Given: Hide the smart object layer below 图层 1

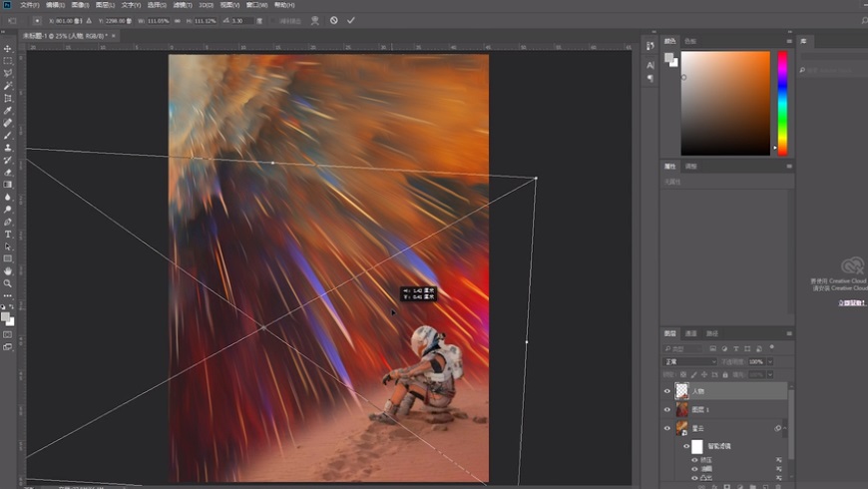Looking at the screenshot, I should pyautogui.click(x=667, y=428).
